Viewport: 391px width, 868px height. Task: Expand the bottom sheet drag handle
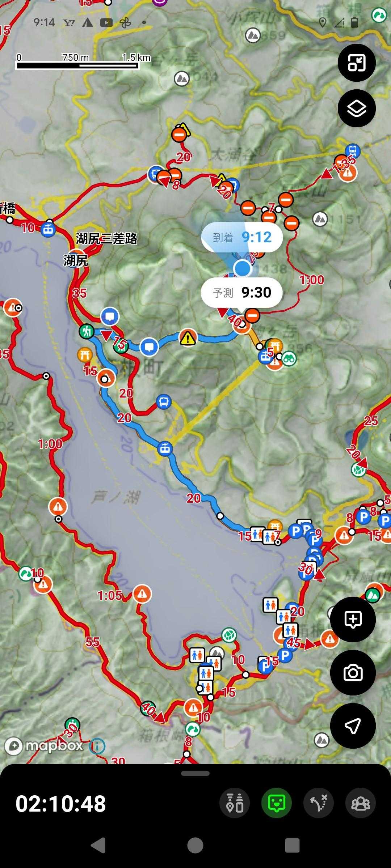pos(195,774)
